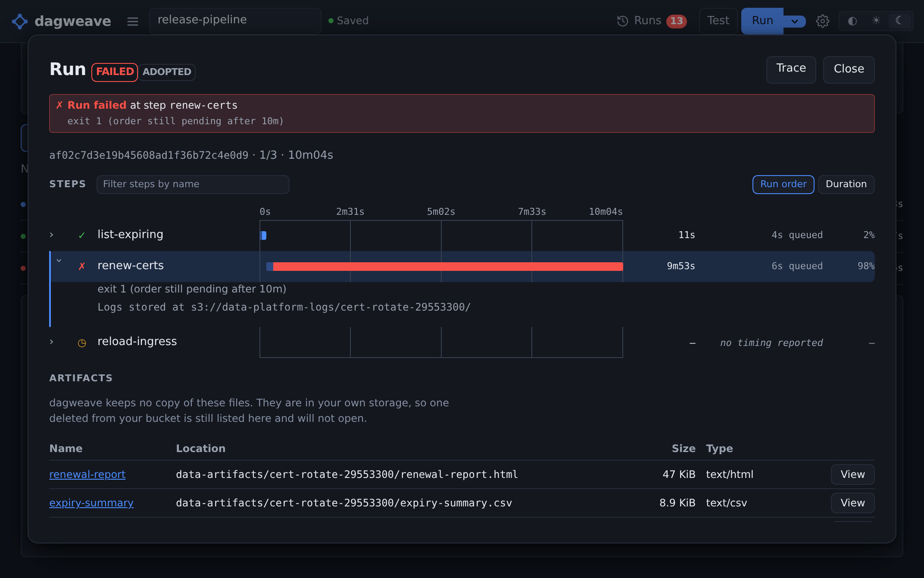
Task: Click the s3 logs path text
Action: click(x=331, y=307)
